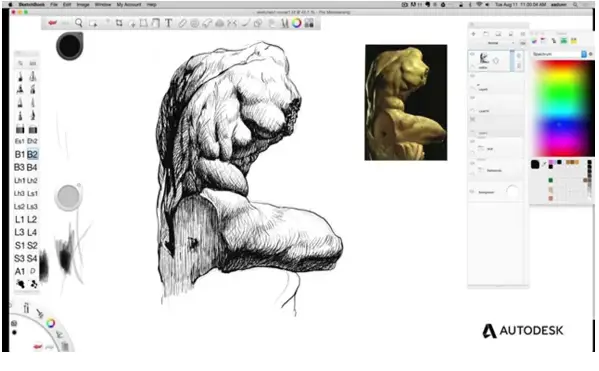Open color wheel in corner lagoon
599x371 pixels.
tap(50, 324)
